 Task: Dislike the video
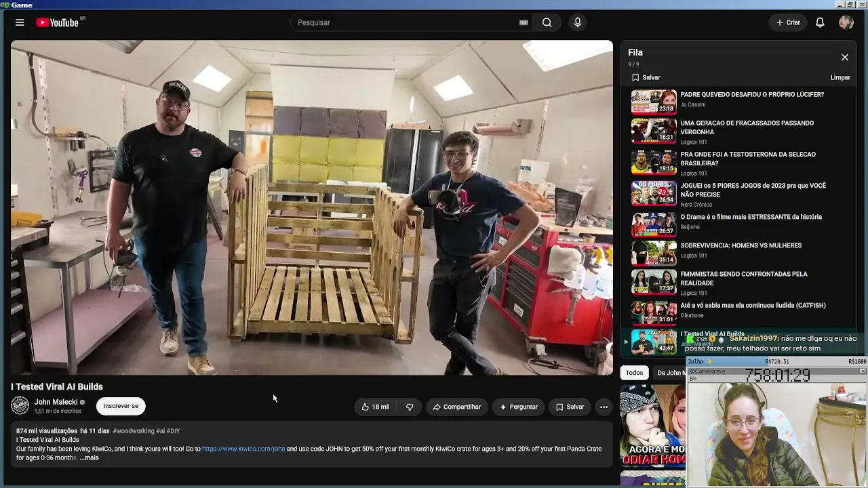coord(410,407)
